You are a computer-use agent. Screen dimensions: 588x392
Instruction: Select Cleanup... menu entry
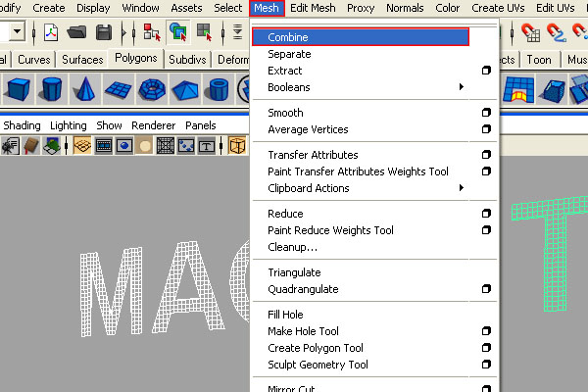click(x=292, y=247)
